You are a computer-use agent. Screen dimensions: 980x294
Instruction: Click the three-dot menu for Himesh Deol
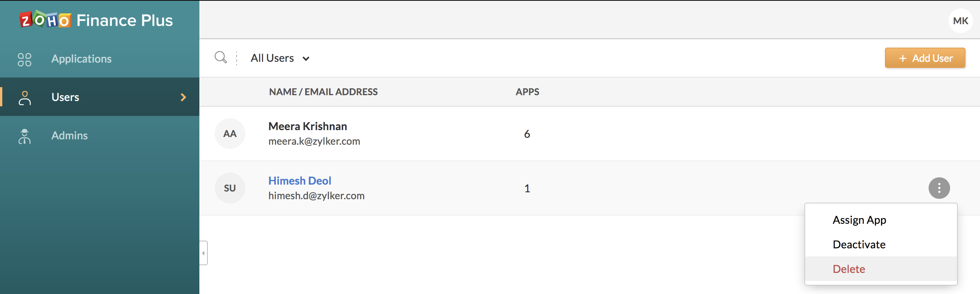coord(939,188)
